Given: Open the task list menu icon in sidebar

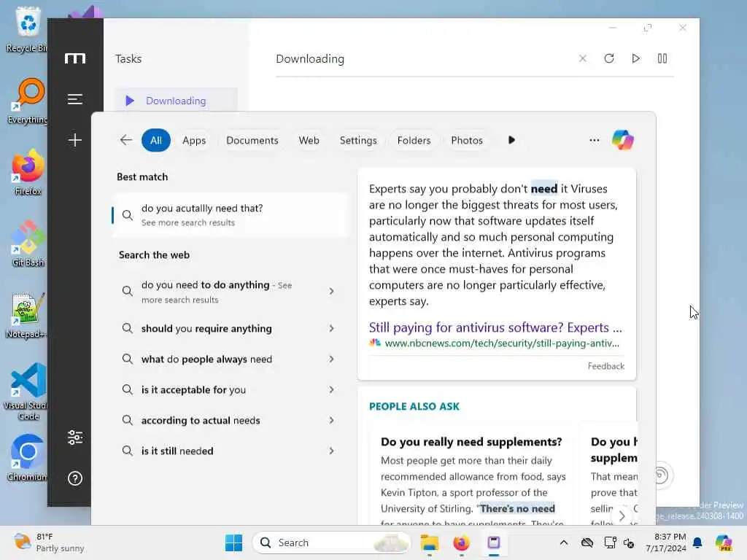Looking at the screenshot, I should pyautogui.click(x=75, y=99).
